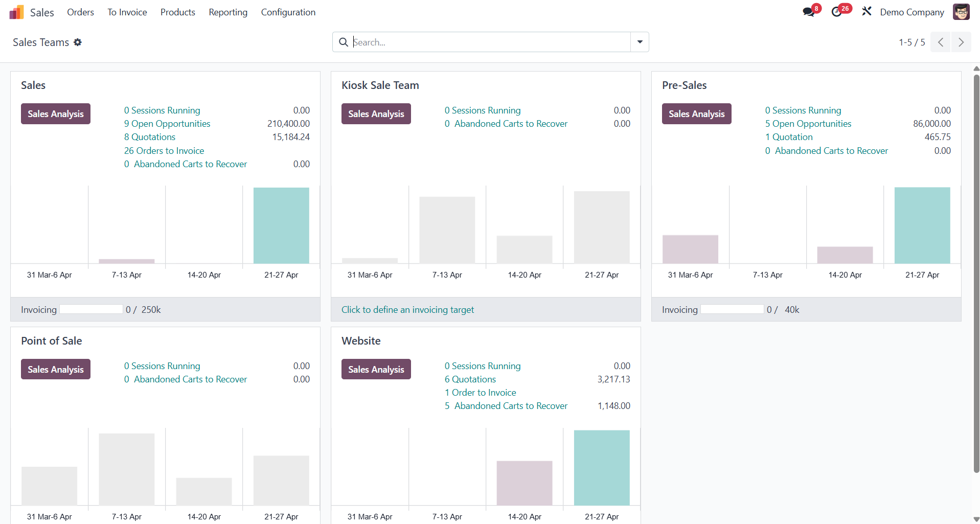Click Sales Analysis button on Pre-Sales card
This screenshot has height=524, width=980.
pos(696,113)
